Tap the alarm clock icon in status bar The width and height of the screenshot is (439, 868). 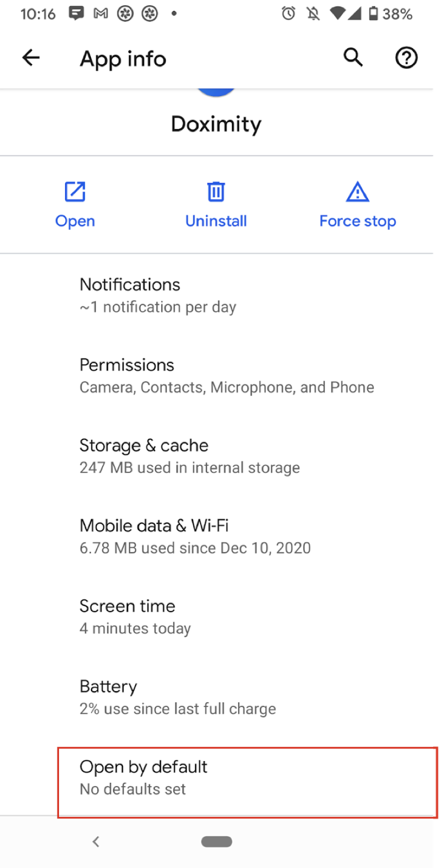pos(288,13)
